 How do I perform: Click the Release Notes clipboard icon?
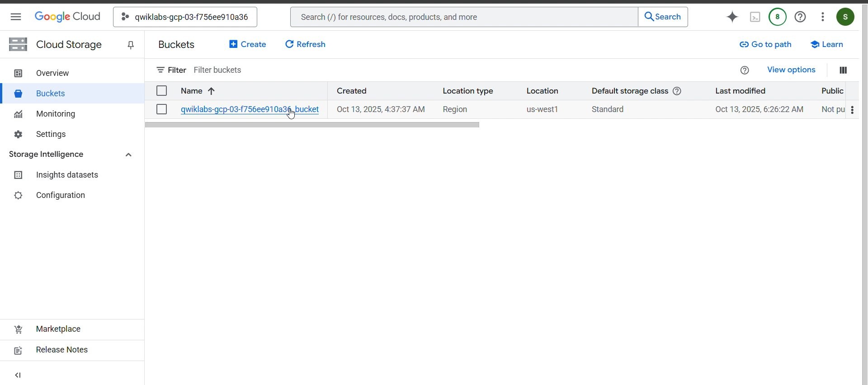click(x=18, y=350)
